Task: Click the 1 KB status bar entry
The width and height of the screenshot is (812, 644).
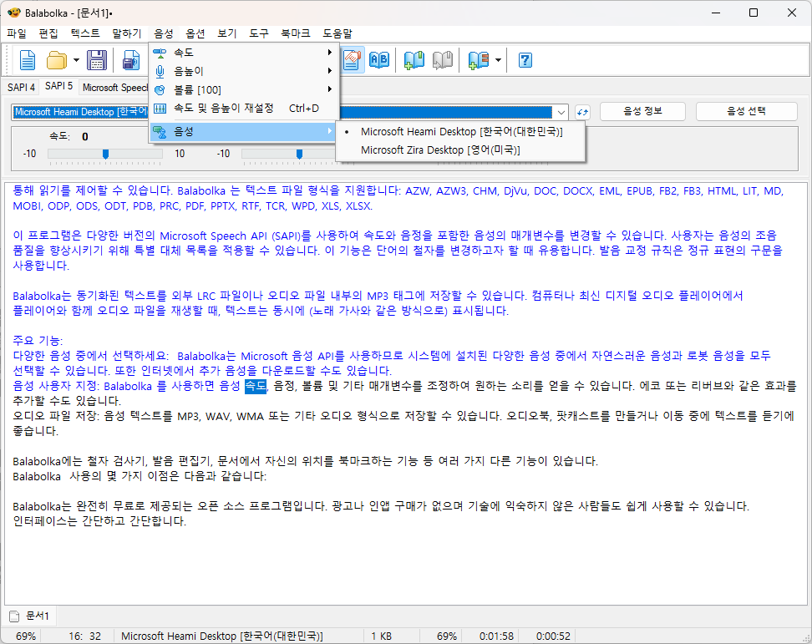Action: click(x=381, y=636)
